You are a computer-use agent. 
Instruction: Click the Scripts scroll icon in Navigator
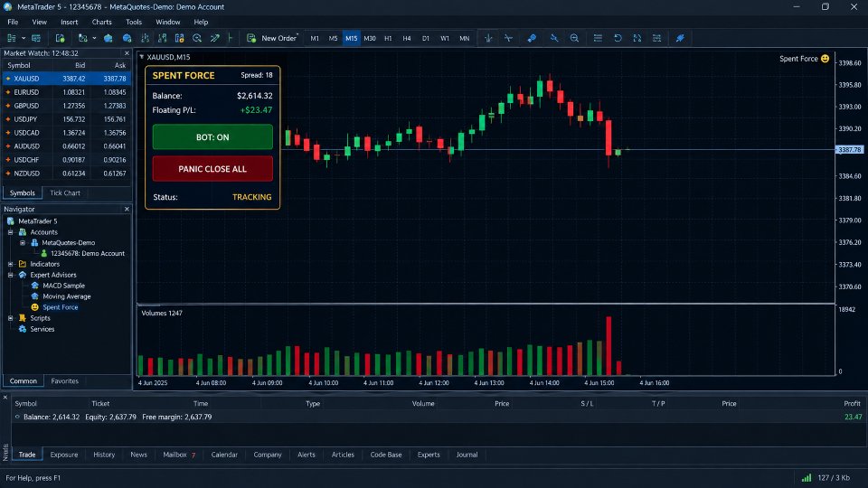[x=23, y=318]
